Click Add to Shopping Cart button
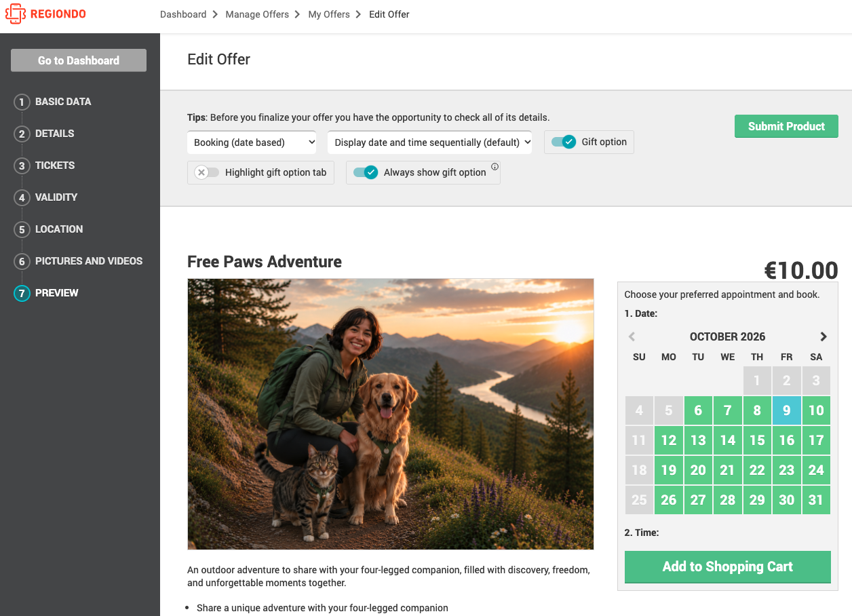Screen dimensions: 852x616 coord(728,566)
